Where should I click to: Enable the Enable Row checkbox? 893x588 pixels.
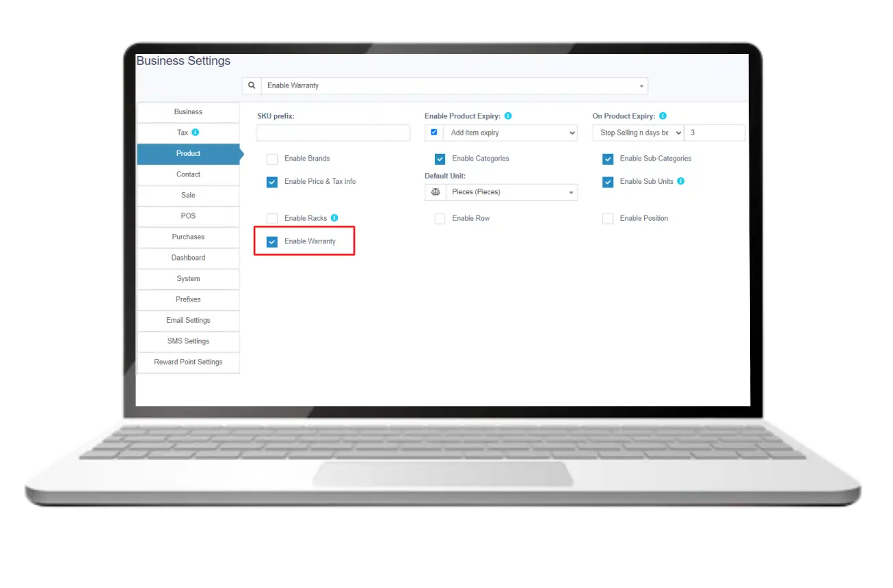[440, 219]
